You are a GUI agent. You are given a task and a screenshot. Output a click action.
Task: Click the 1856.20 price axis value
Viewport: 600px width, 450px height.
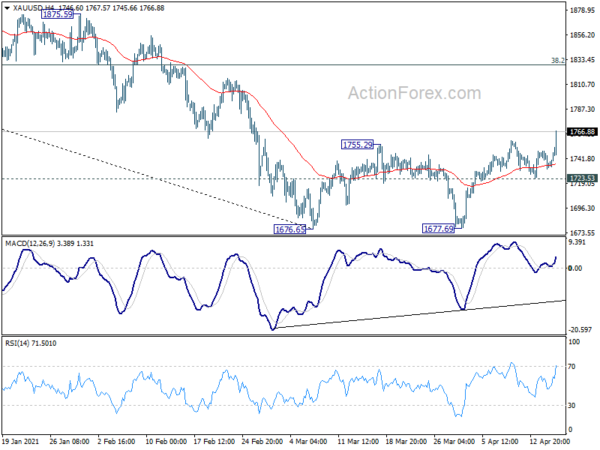tap(582, 35)
